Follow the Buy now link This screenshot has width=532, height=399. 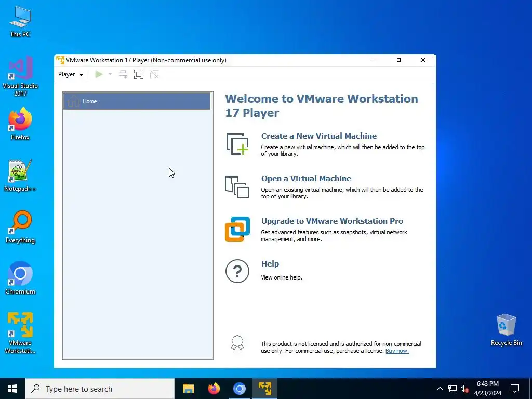pos(397,351)
